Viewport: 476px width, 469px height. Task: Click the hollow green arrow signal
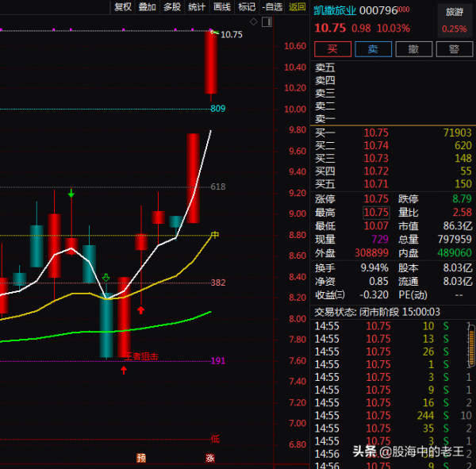[106, 277]
